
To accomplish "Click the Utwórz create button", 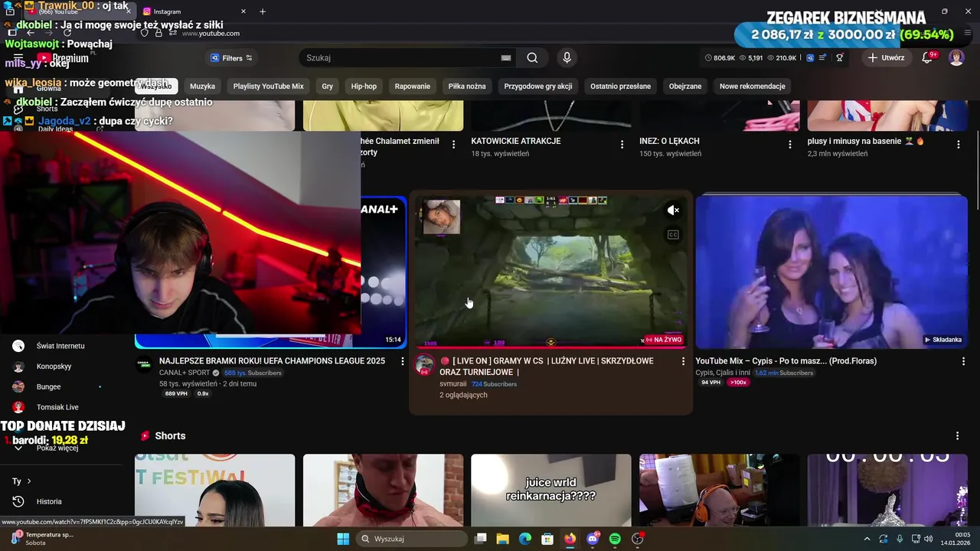I will point(886,57).
